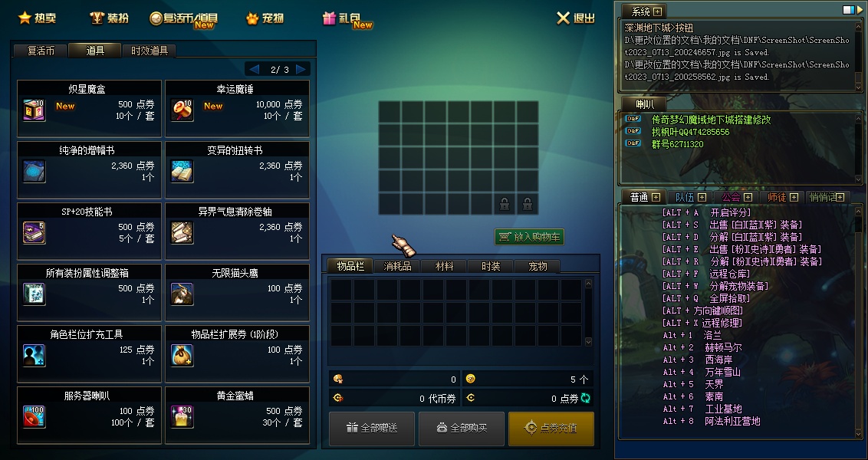The height and width of the screenshot is (460, 868).
Task: Click the 角色栏位扩充工具 character icon
Action: pos(34,356)
